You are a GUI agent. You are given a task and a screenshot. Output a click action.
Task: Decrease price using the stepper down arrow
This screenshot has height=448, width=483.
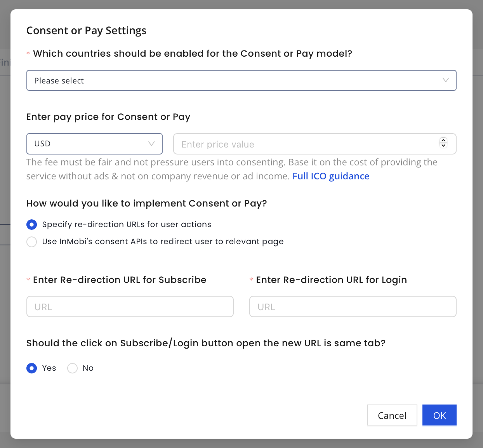point(443,146)
